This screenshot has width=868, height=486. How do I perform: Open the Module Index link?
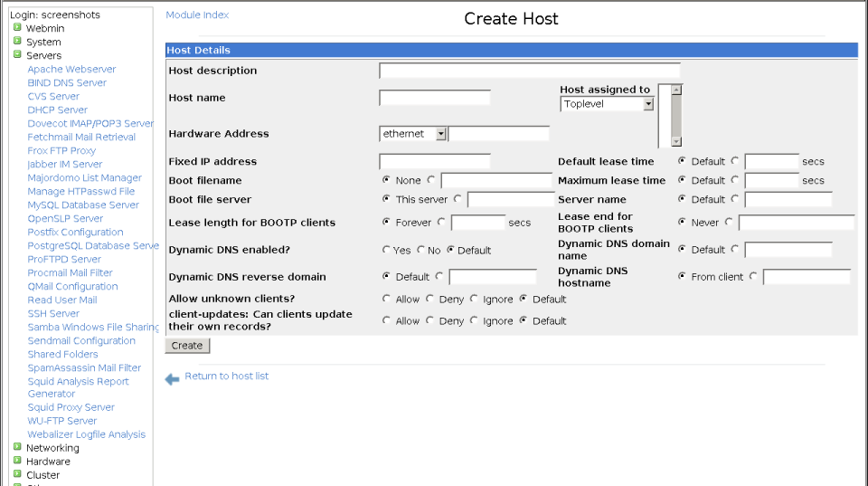[x=197, y=15]
